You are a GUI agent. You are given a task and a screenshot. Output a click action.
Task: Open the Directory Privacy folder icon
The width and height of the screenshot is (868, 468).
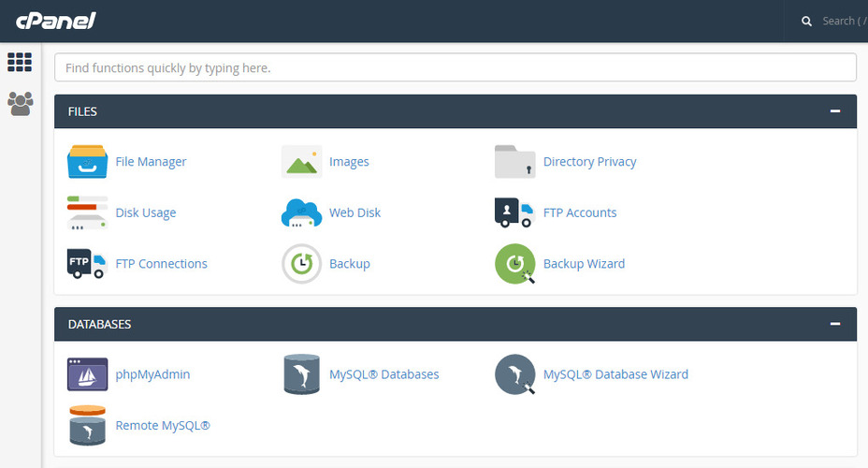[514, 162]
